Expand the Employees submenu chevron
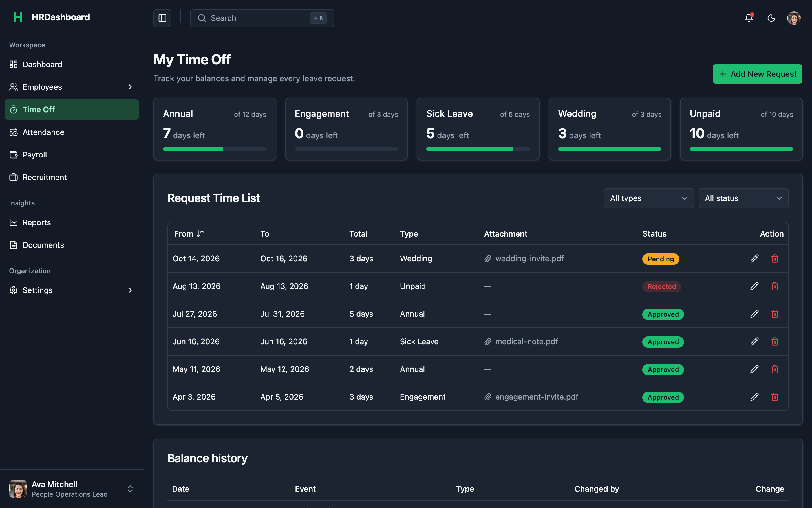 [130, 87]
